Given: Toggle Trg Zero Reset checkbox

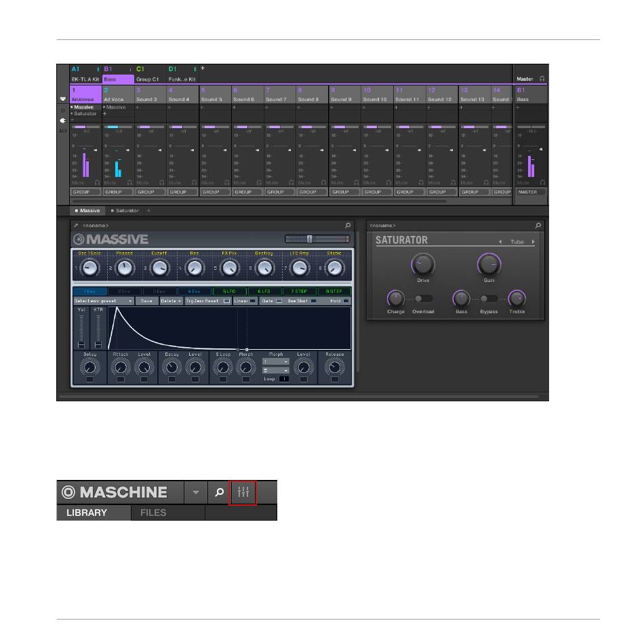Looking at the screenshot, I should point(226,301).
